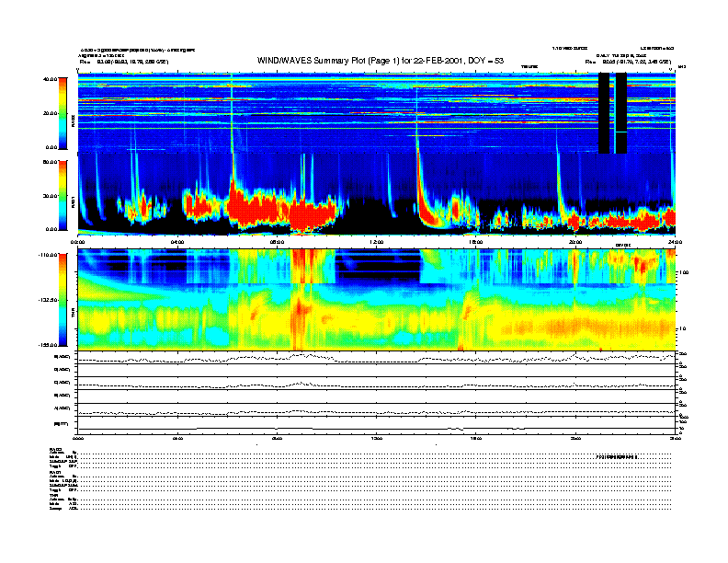Click the -110.00 TNR color bar label
728x563 pixels.
(x=49, y=255)
